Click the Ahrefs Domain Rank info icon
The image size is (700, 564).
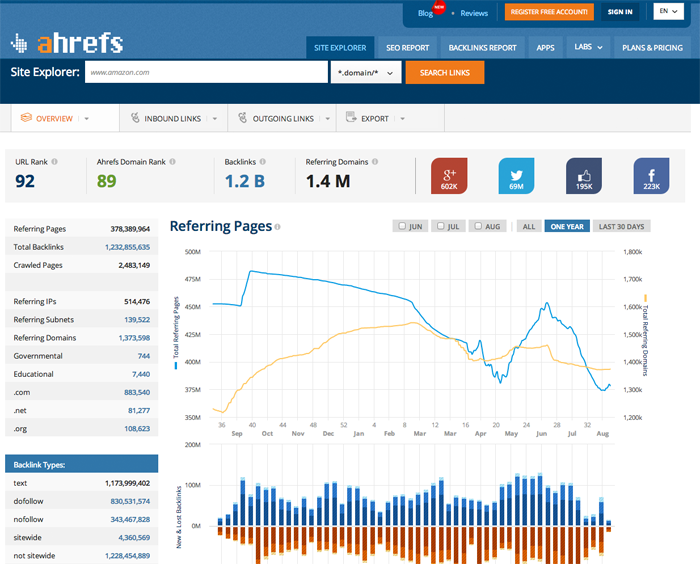click(x=172, y=162)
